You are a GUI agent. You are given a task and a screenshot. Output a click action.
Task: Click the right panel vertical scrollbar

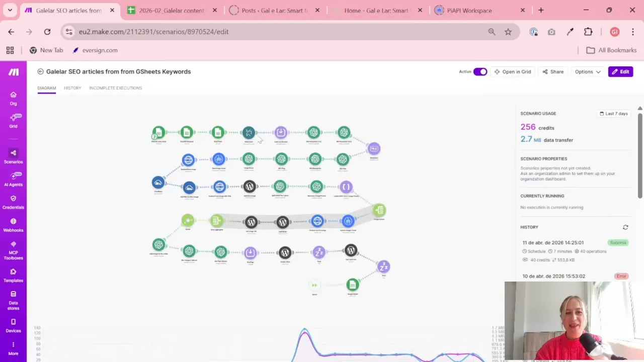pyautogui.click(x=640, y=156)
